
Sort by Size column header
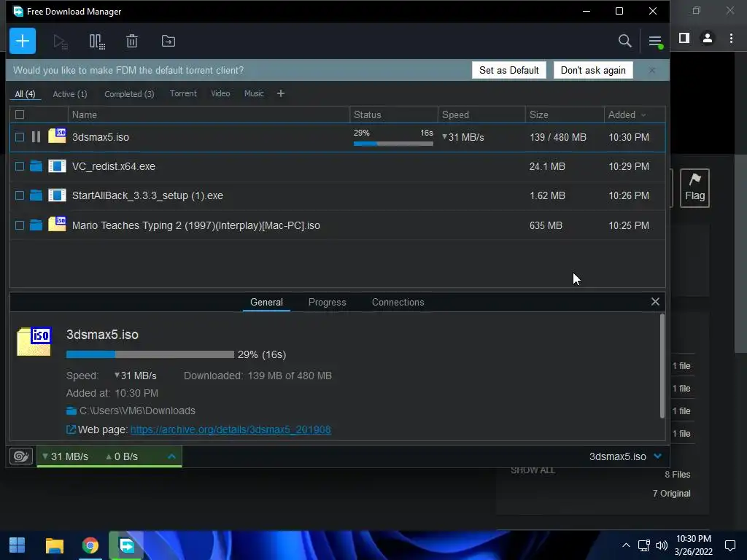tap(565, 114)
